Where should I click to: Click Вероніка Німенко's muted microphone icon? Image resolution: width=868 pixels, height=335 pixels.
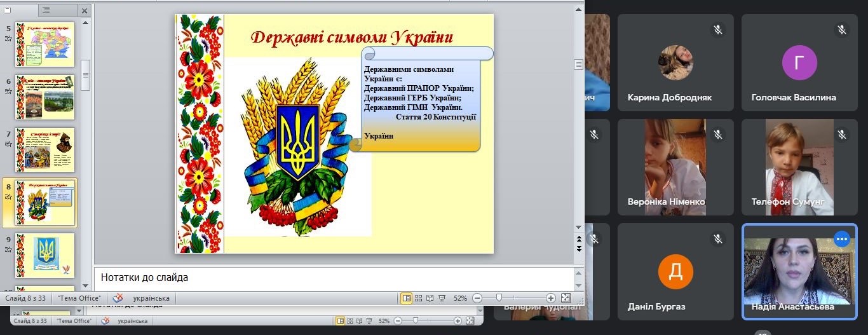(x=718, y=134)
